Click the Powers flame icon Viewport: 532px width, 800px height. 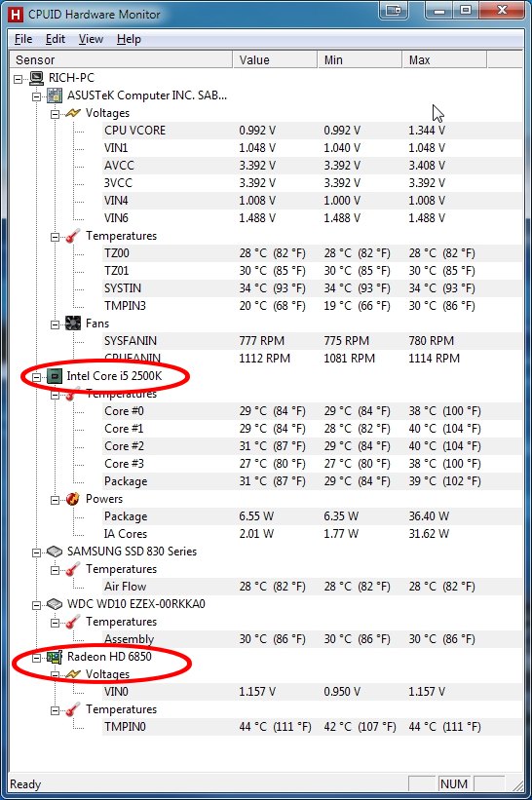73,499
